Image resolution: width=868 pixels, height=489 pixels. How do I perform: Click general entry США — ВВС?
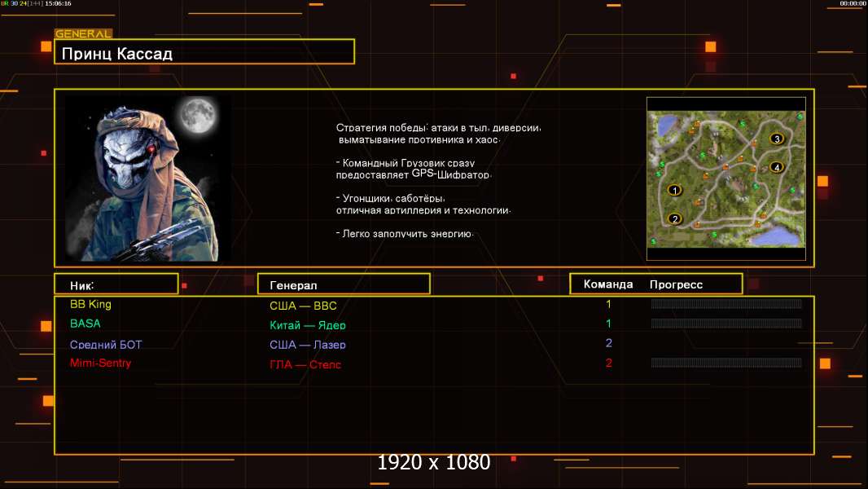tap(303, 306)
